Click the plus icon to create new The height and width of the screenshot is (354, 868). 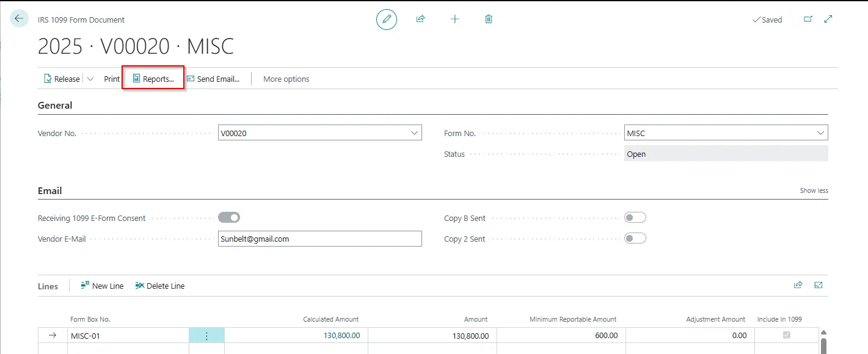454,20
